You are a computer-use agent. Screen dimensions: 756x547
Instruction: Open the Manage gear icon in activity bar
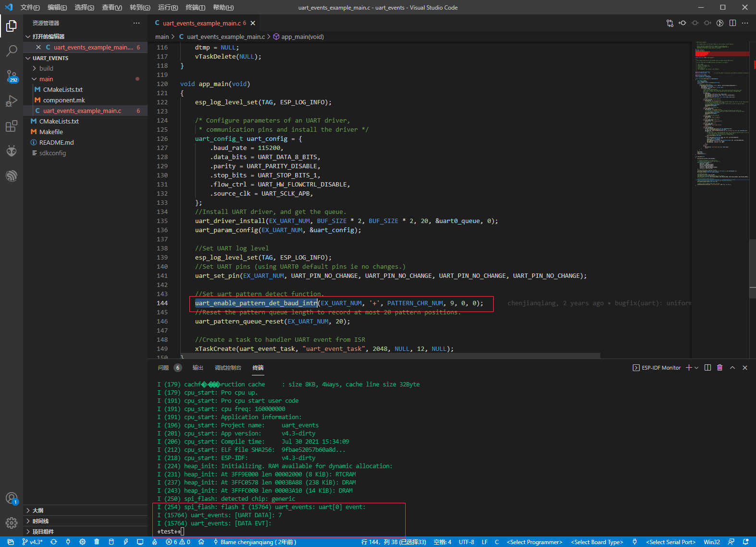12,522
